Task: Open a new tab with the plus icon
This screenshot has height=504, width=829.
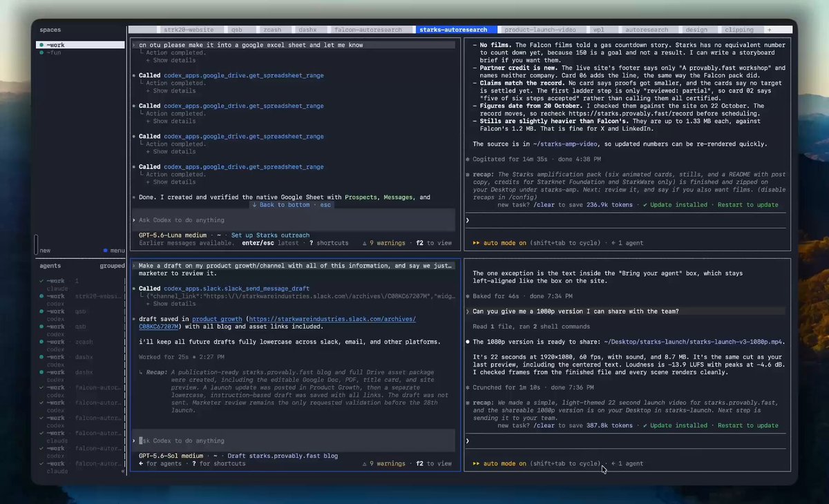Action: 769,30
